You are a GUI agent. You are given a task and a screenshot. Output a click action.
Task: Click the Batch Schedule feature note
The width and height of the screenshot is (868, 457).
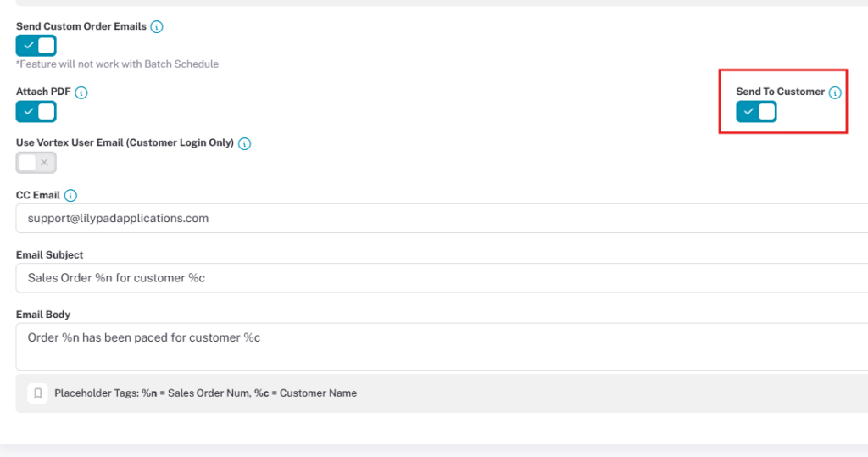[117, 64]
